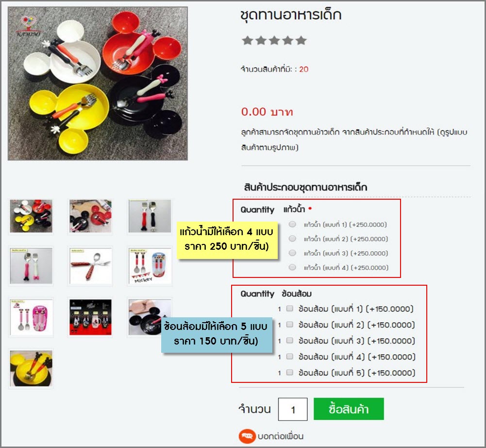The height and width of the screenshot is (448, 486).
Task: Open the four cups display thumbnail
Action: point(90,317)
